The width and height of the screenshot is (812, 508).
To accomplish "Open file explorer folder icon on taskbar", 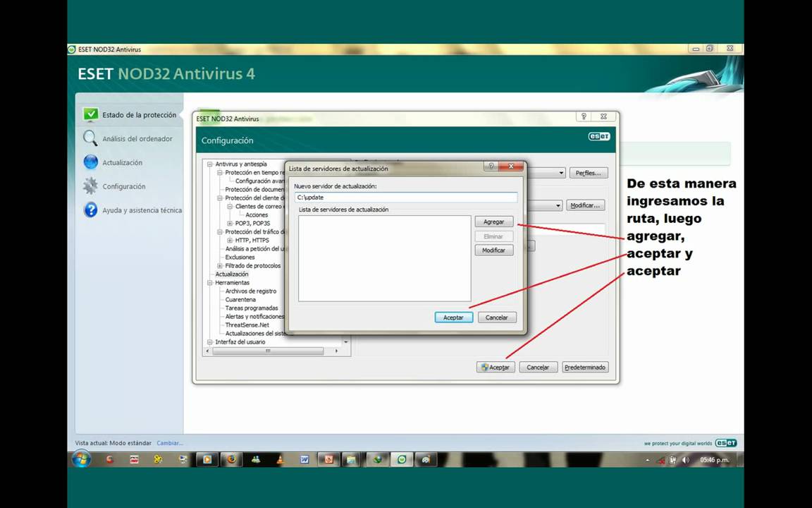I will coord(351,459).
